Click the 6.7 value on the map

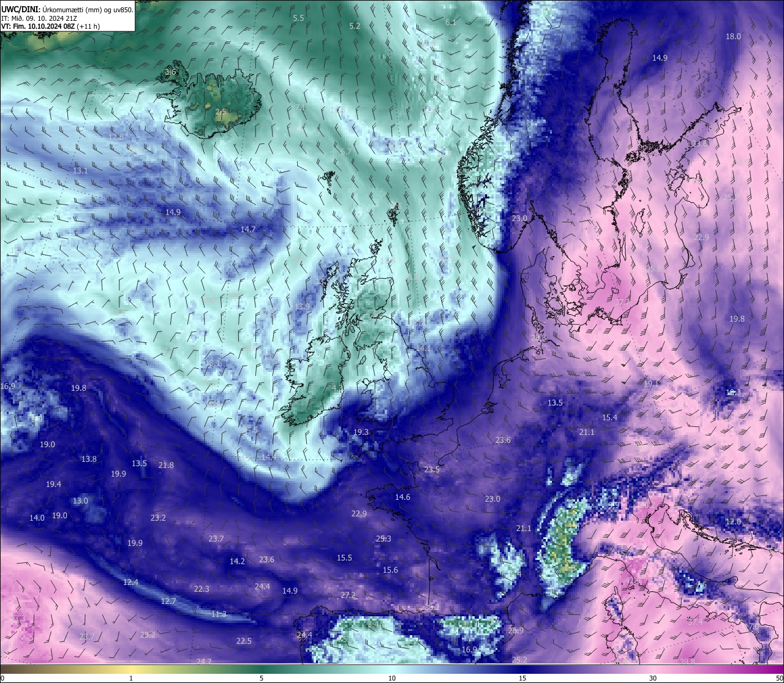[x=346, y=151]
